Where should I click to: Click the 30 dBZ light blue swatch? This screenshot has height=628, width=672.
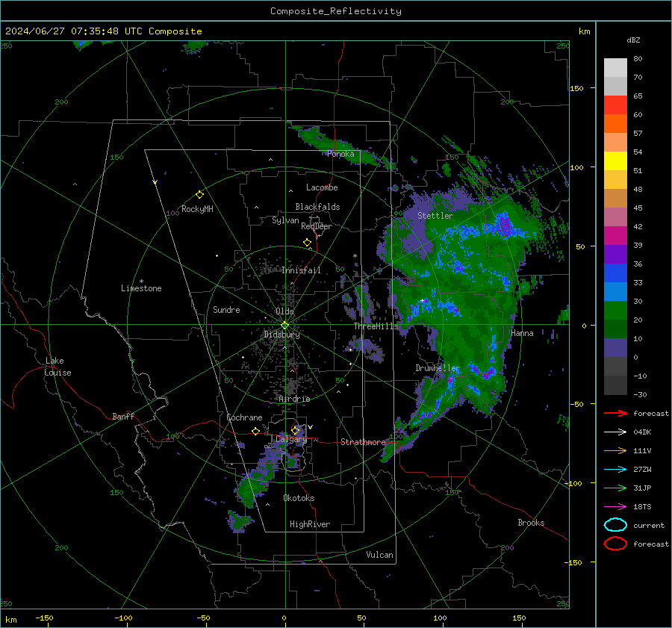615,291
